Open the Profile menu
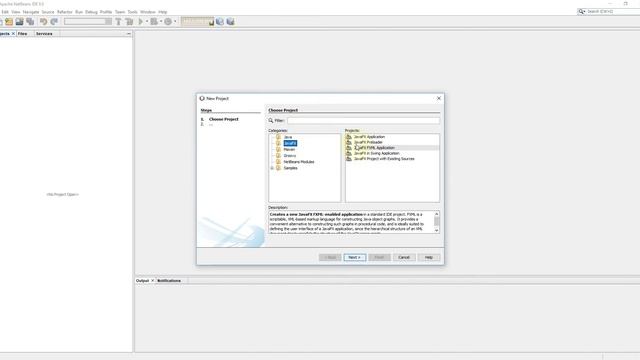Viewport: 640px width, 360px height. point(106,12)
